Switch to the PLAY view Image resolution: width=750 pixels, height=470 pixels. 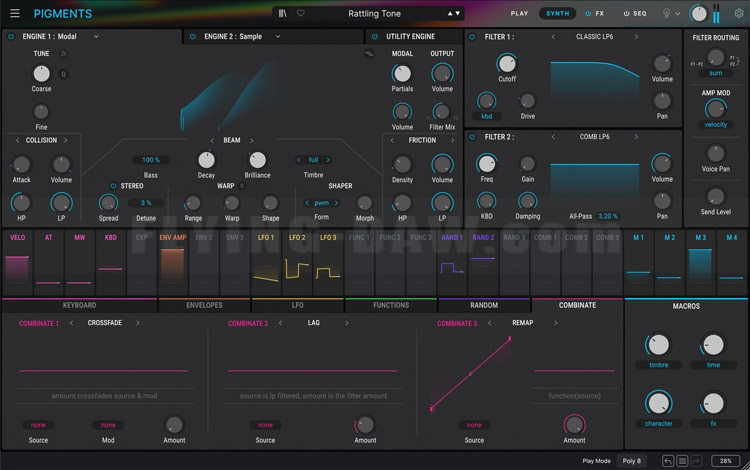(519, 13)
